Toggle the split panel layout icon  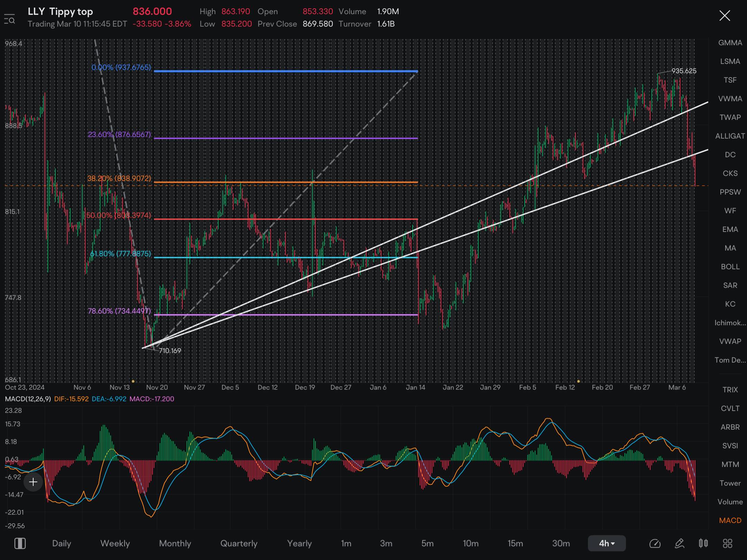[x=20, y=543]
